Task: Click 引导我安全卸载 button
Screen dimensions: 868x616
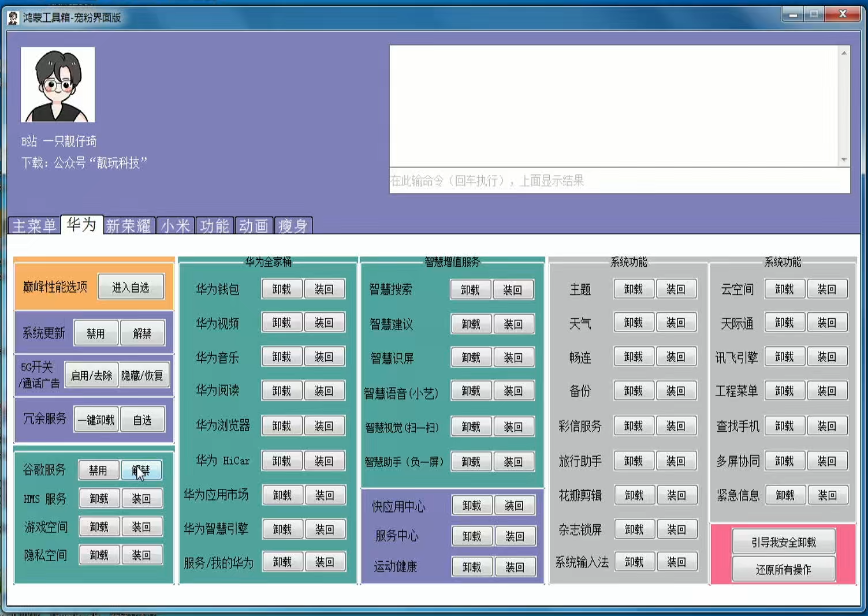Action: [x=784, y=542]
